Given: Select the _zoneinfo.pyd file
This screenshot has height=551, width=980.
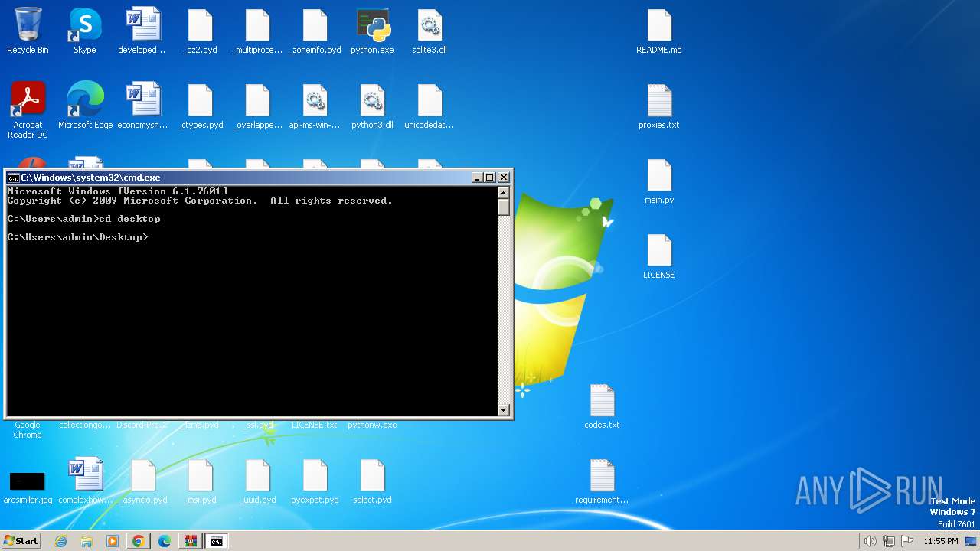Looking at the screenshot, I should pyautogui.click(x=315, y=31).
